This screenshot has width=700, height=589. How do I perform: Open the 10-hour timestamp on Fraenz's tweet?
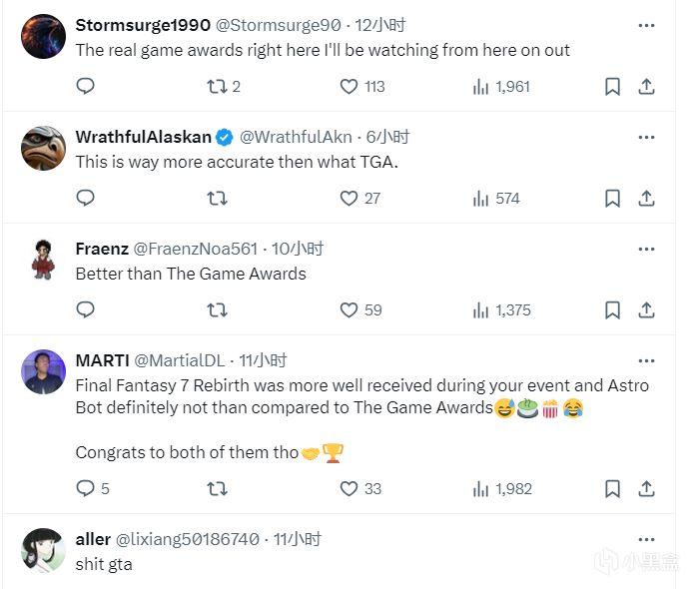pos(301,249)
